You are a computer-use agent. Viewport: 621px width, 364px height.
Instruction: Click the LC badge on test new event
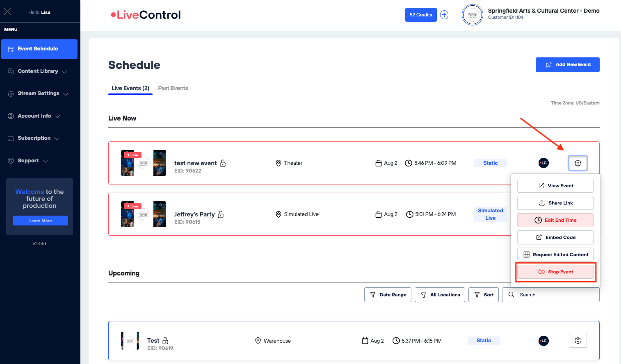pos(543,163)
